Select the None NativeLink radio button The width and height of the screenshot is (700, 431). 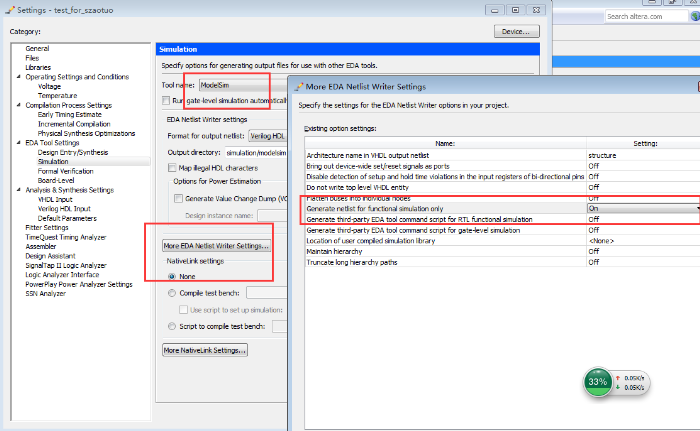(x=172, y=275)
